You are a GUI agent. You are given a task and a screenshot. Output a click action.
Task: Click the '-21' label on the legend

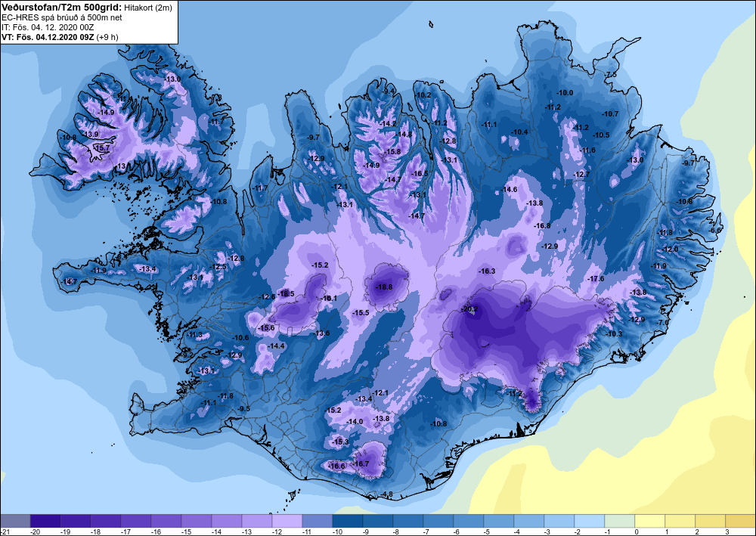pos(5,531)
